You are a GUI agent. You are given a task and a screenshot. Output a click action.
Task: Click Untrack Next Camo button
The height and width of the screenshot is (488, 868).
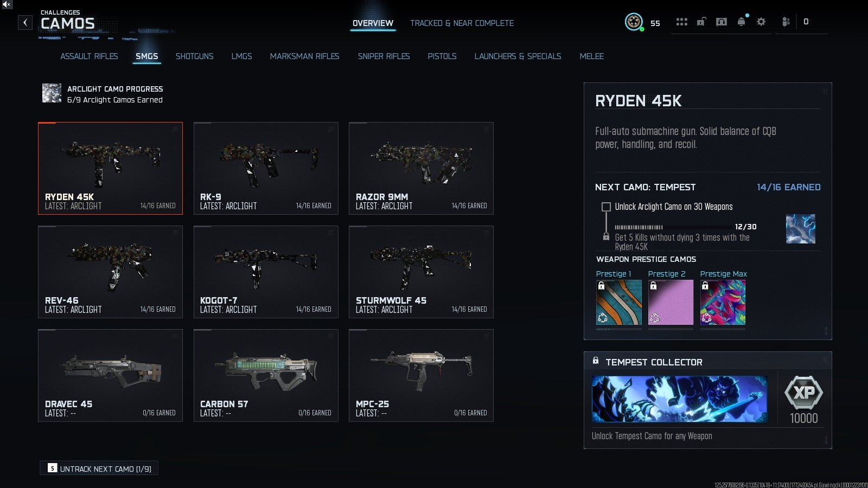(99, 468)
